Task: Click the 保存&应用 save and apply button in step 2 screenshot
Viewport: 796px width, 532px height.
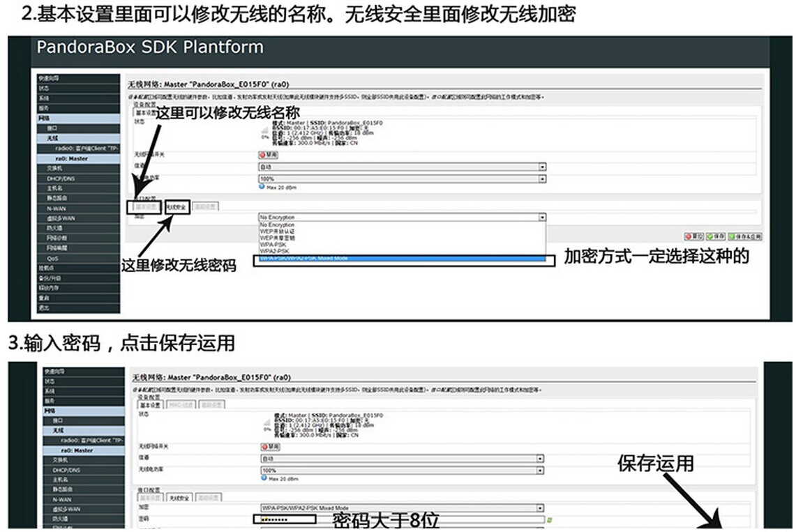Action: [x=745, y=236]
